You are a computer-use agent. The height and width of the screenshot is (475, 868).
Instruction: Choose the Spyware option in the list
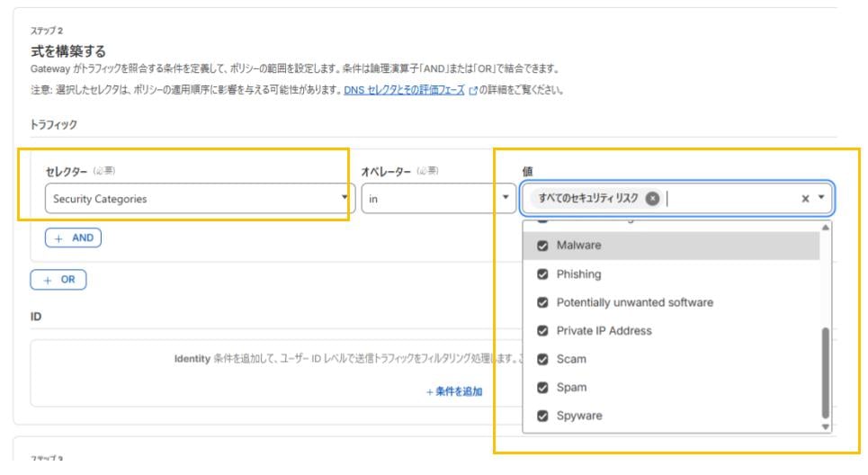click(579, 417)
